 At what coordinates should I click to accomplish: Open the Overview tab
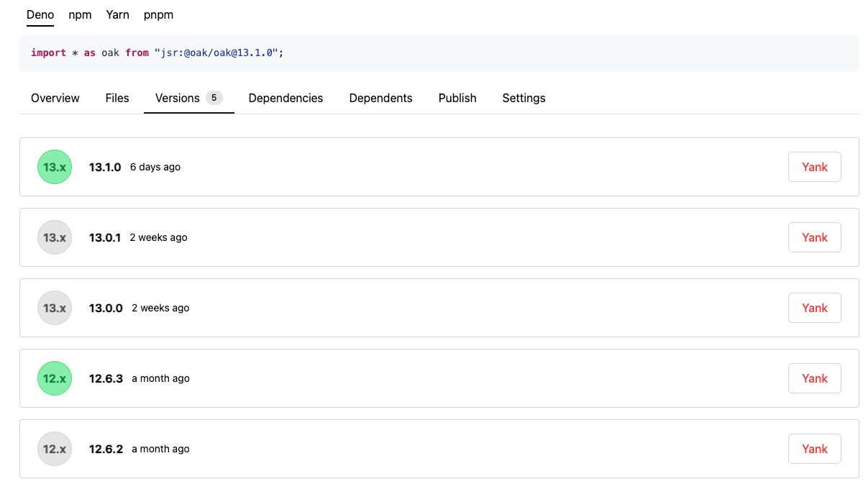pos(55,98)
